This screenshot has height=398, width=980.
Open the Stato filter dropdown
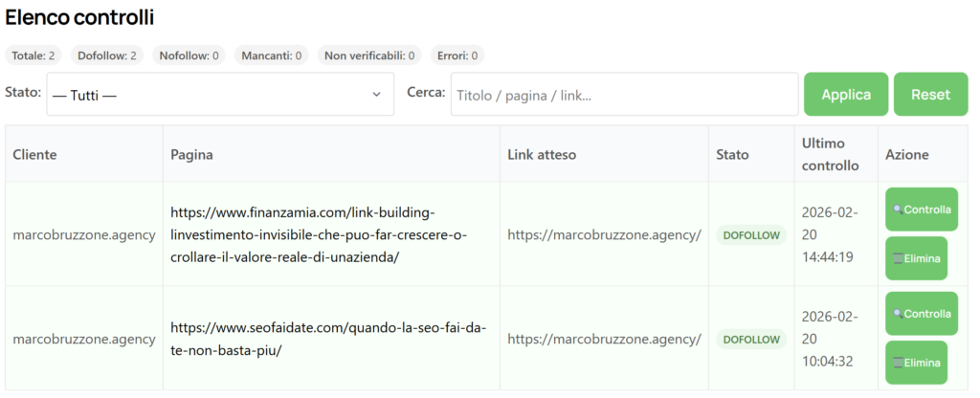pos(220,95)
